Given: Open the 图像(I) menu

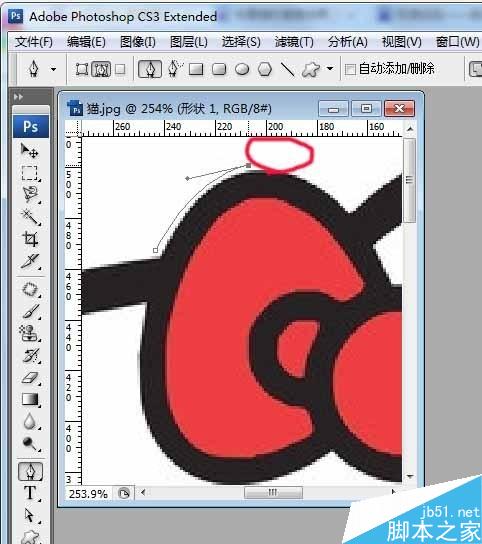Looking at the screenshot, I should tap(138, 42).
